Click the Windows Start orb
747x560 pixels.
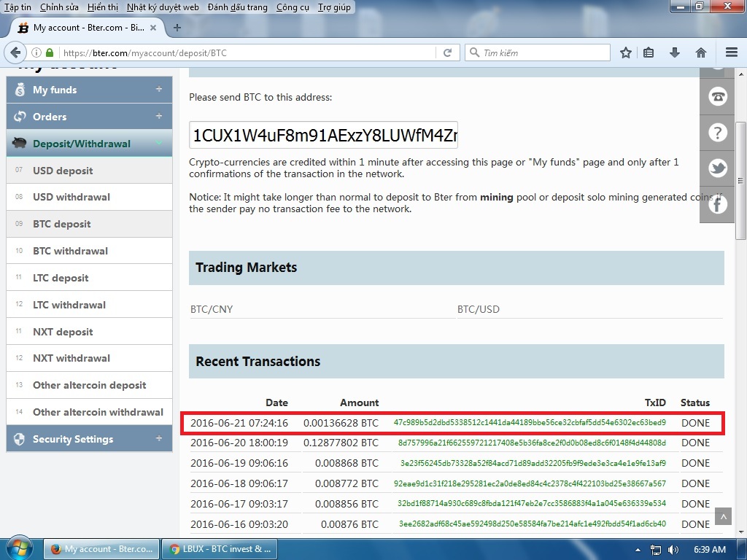pos(19,548)
